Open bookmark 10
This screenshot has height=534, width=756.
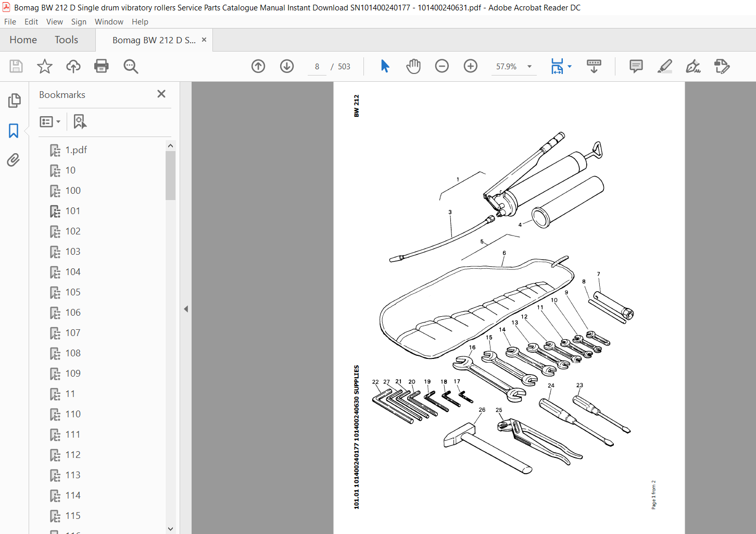point(70,170)
